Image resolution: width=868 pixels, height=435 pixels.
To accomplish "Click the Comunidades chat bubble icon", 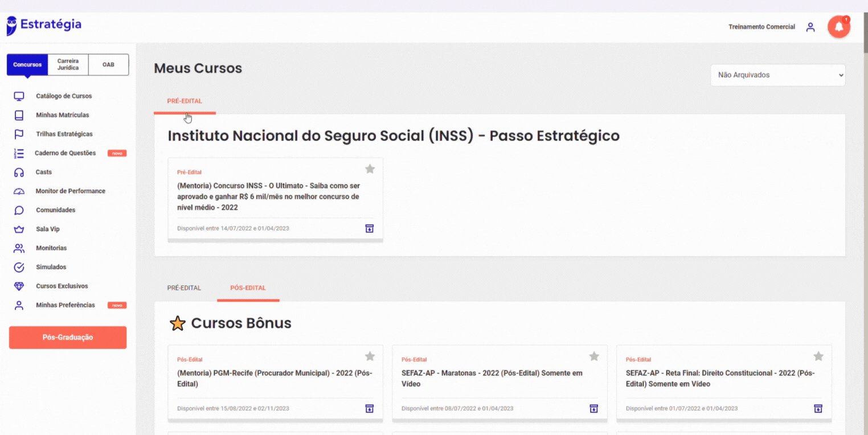I will 19,210.
